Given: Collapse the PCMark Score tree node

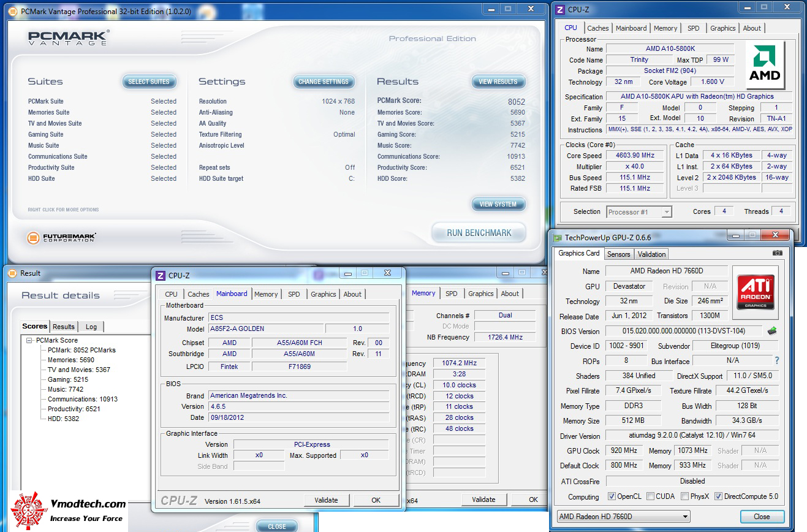Looking at the screenshot, I should 29,340.
